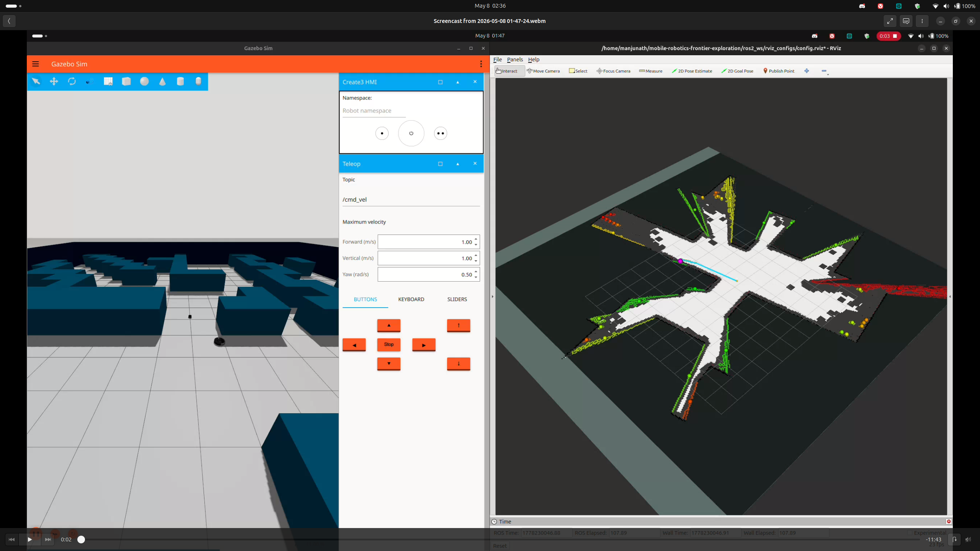Insert a cylinder shape in Gazebo
Screen dimensions: 980x551
pos(180,81)
